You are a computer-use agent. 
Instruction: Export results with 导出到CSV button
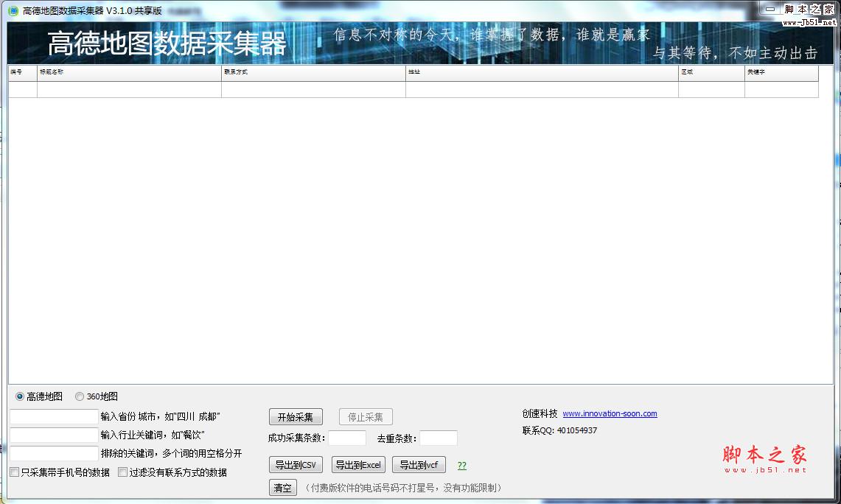tap(296, 465)
